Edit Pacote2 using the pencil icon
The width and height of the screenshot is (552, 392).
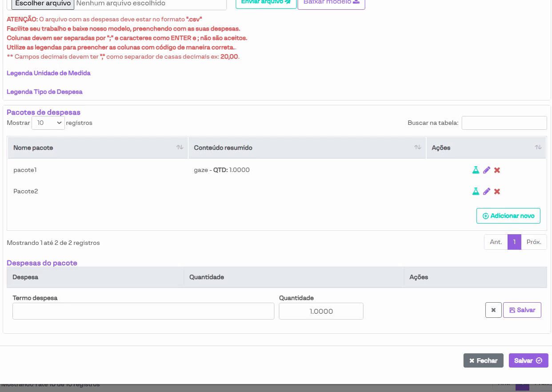pyautogui.click(x=487, y=192)
